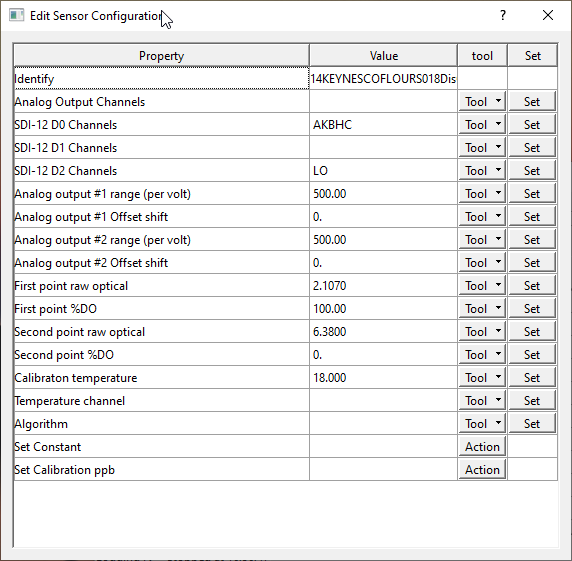Click the application icon in the title bar
The width and height of the screenshot is (572, 561).
[x=16, y=16]
